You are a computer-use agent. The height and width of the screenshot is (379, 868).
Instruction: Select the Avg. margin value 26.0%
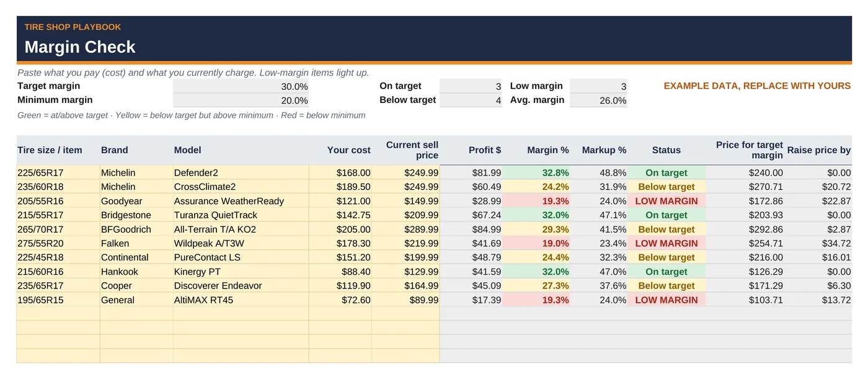click(x=598, y=100)
